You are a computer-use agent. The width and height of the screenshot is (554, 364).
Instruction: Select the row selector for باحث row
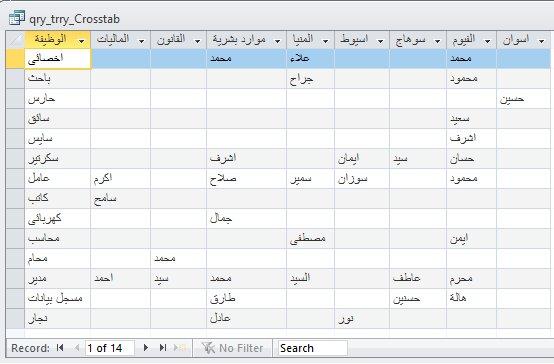(x=15, y=78)
